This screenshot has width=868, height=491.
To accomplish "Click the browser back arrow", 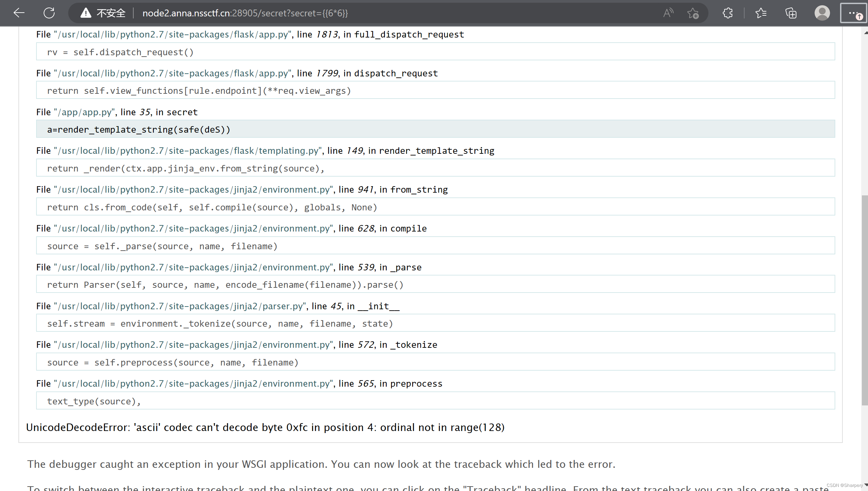I will coord(19,13).
